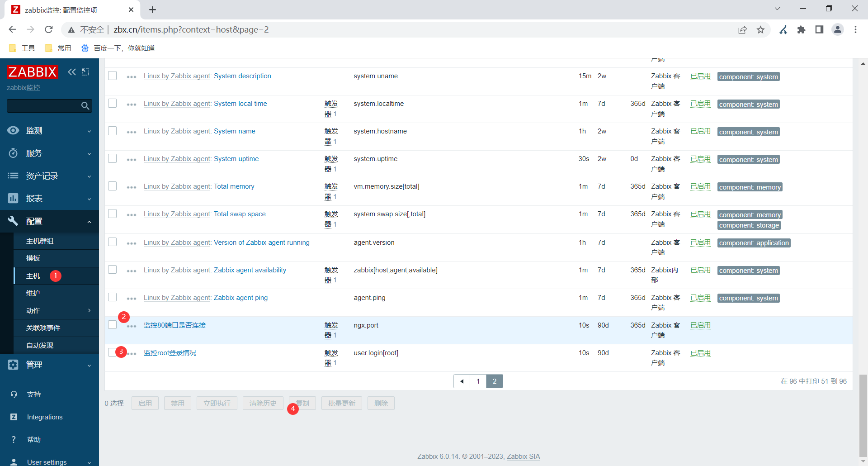Open 模板 under configuration

(x=33, y=258)
